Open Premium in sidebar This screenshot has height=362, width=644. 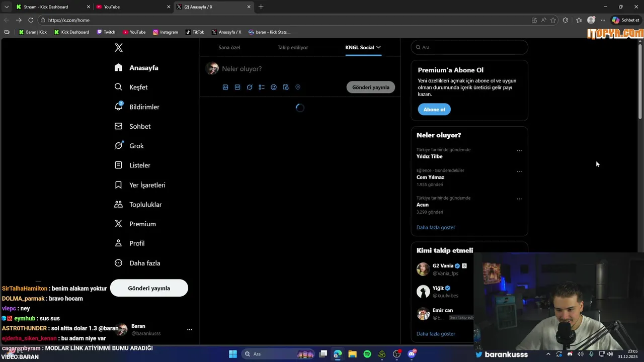(135, 224)
